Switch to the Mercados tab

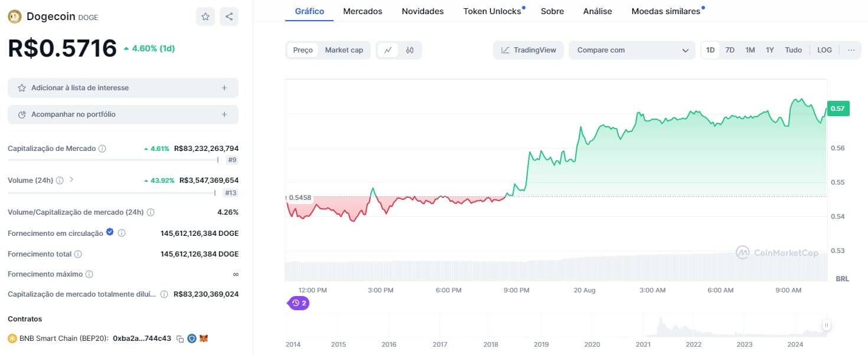363,11
